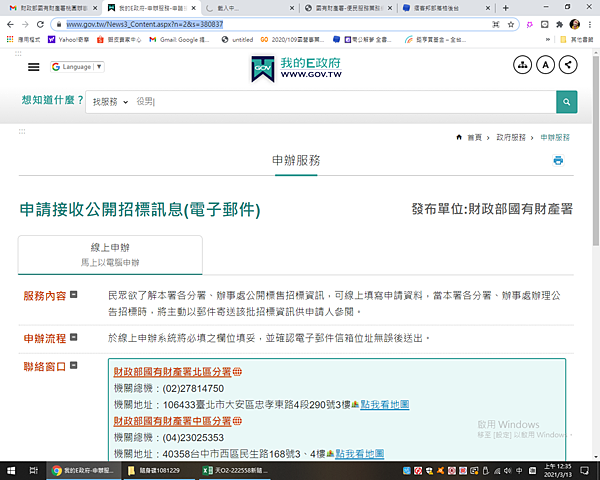Select the 線上申辦 tab
The image size is (600, 480).
[110, 255]
